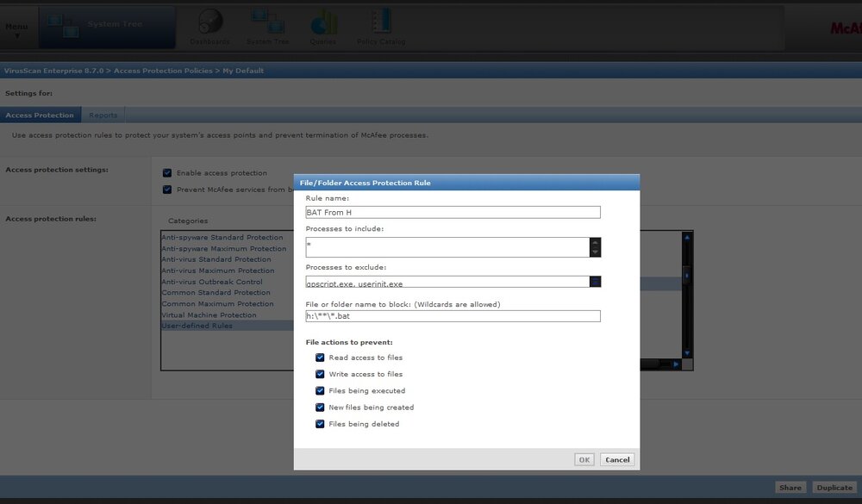Screen dimensions: 862x504
Task: Toggle Prevent McAfee services checkbox
Action: [167, 190]
